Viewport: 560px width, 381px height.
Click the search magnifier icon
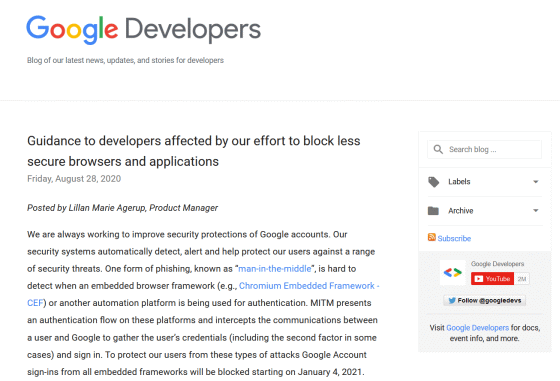click(x=438, y=149)
